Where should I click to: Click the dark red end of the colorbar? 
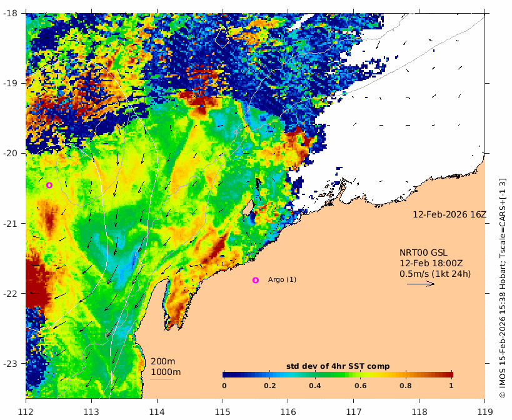449,374
